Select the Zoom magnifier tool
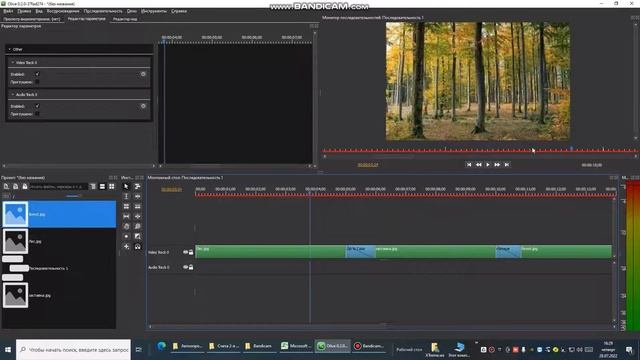Screen dimensions: 640x360 [138, 226]
